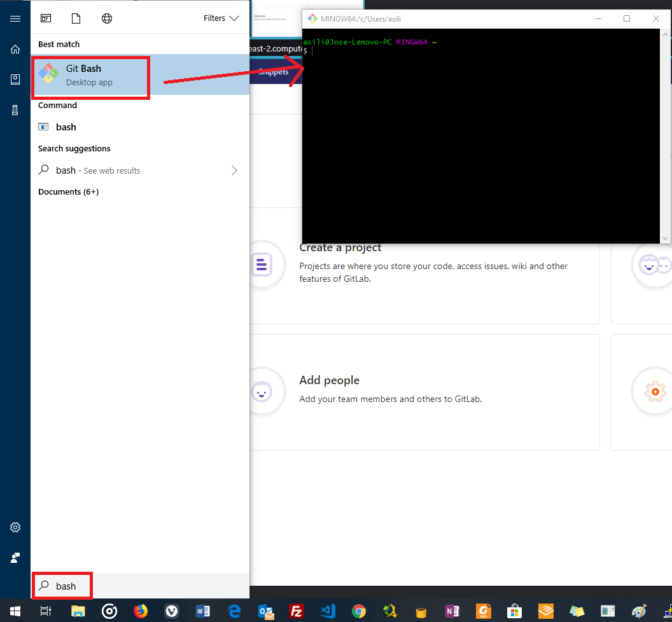672x622 pixels.
Task: Minimize the MINGW64 terminal window
Action: coord(598,18)
